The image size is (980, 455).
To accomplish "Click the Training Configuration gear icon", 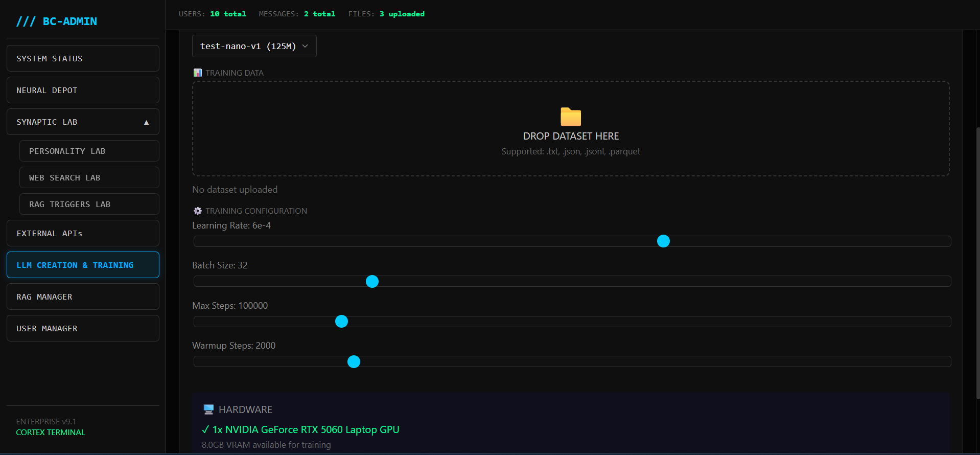I will [x=198, y=211].
